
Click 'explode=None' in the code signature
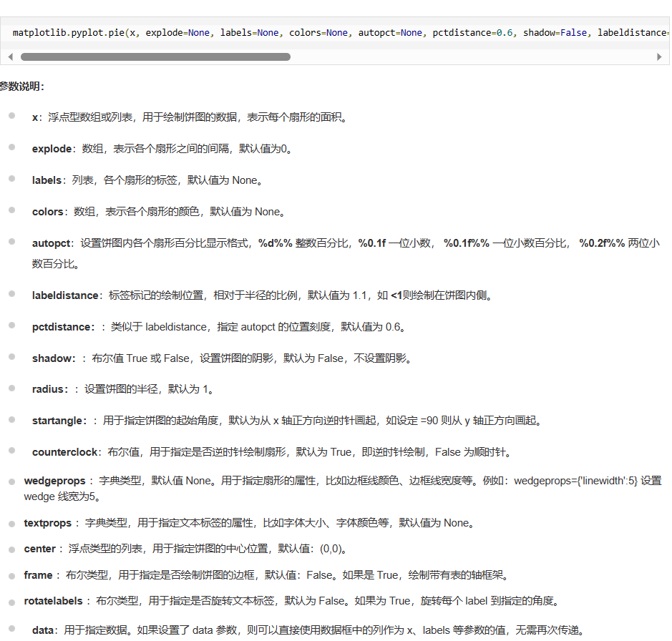(x=177, y=33)
